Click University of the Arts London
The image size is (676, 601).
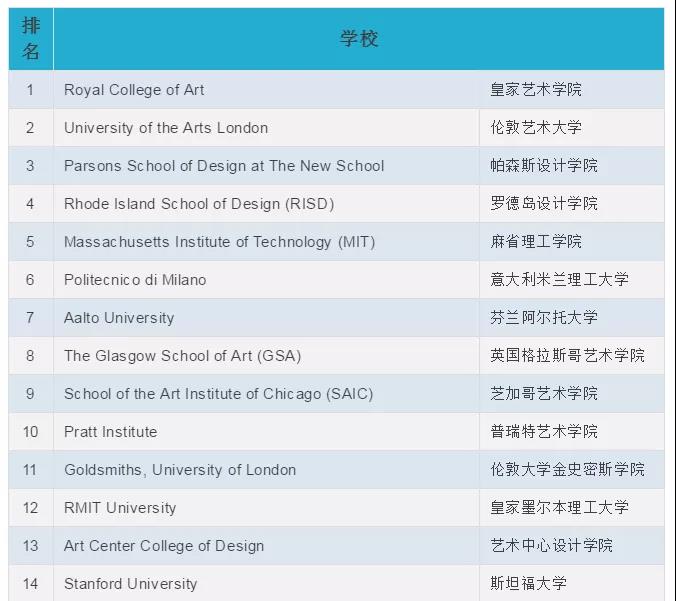pos(166,128)
